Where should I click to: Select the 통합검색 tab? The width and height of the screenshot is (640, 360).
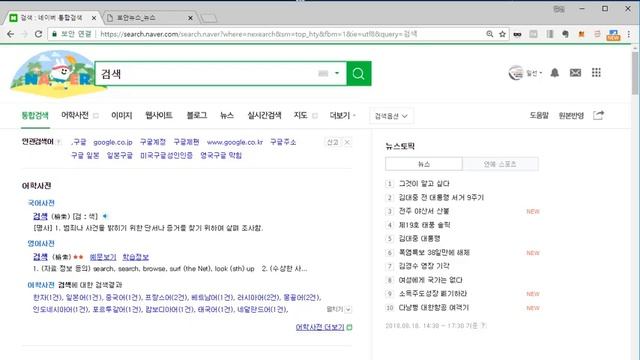coord(35,116)
